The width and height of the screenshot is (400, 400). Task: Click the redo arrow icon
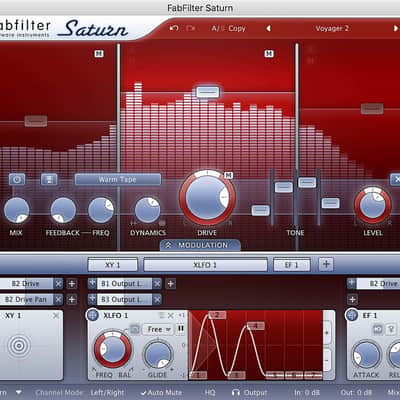pyautogui.click(x=191, y=28)
